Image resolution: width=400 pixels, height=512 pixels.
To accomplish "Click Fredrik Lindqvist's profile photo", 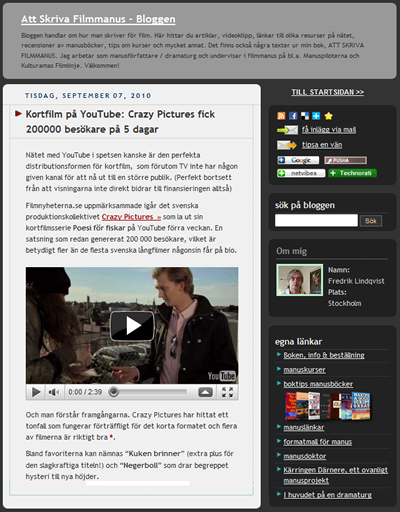I will point(299,280).
